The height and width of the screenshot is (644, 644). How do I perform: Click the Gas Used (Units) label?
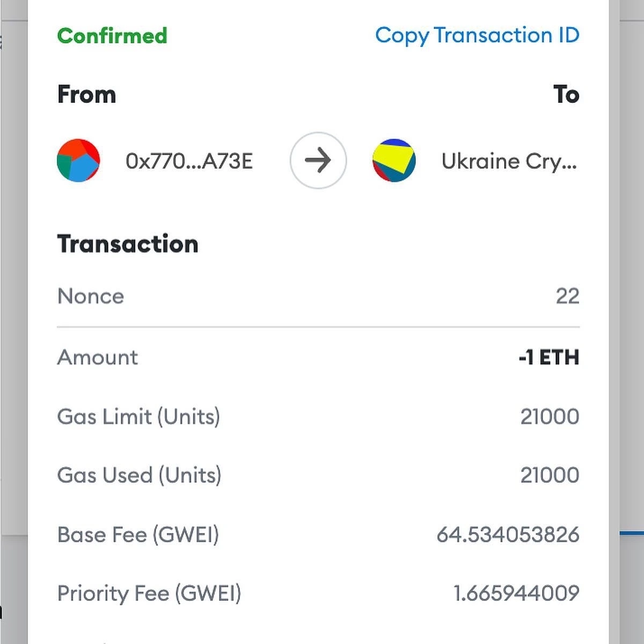tap(139, 475)
